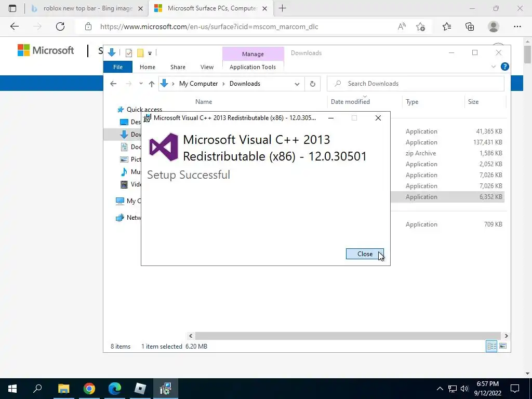Image resolution: width=532 pixels, height=399 pixels.
Task: Expand the address bar history dropdown
Action: tap(297, 84)
